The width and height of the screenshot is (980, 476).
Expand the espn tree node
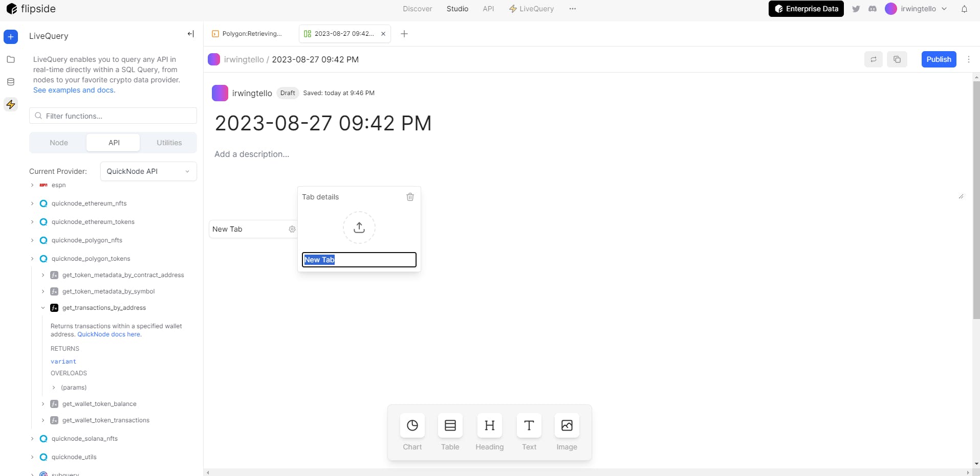pyautogui.click(x=32, y=185)
